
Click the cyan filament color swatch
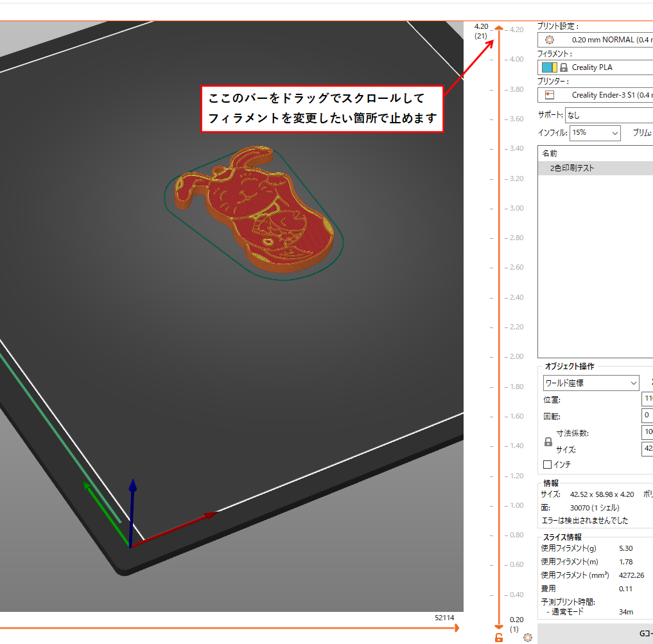tap(547, 67)
